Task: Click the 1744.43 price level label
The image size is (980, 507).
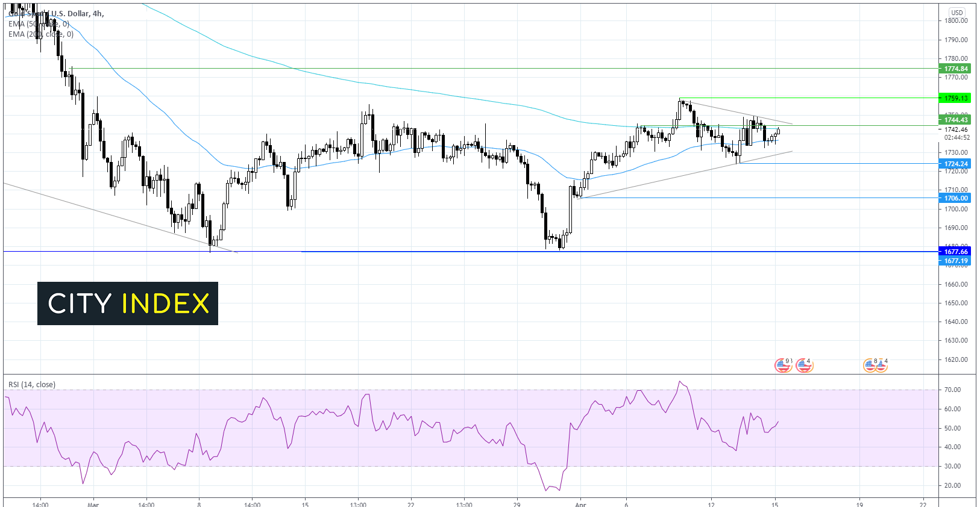Action: click(956, 120)
